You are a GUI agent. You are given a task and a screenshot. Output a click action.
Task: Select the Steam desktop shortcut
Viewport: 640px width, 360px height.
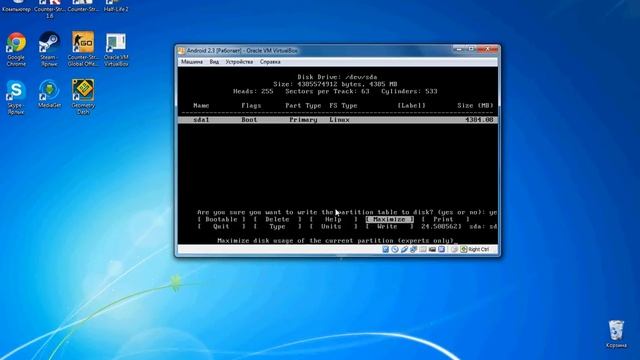(49, 49)
